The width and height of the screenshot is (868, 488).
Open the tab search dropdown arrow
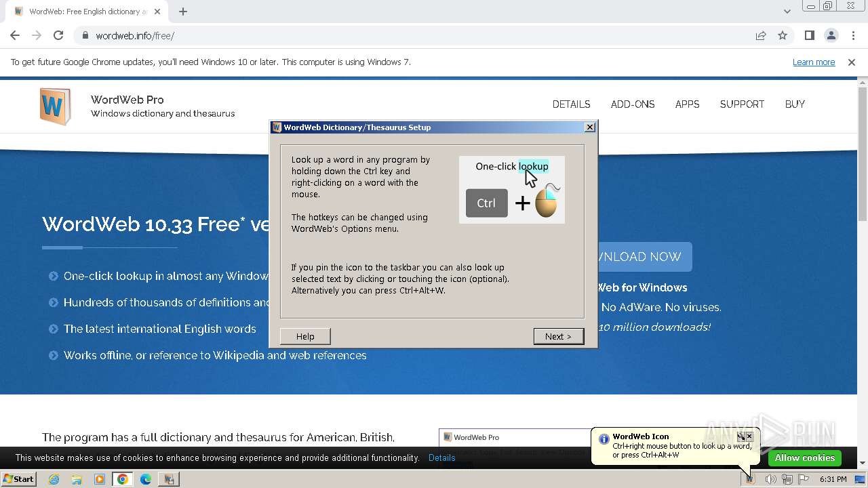787,12
